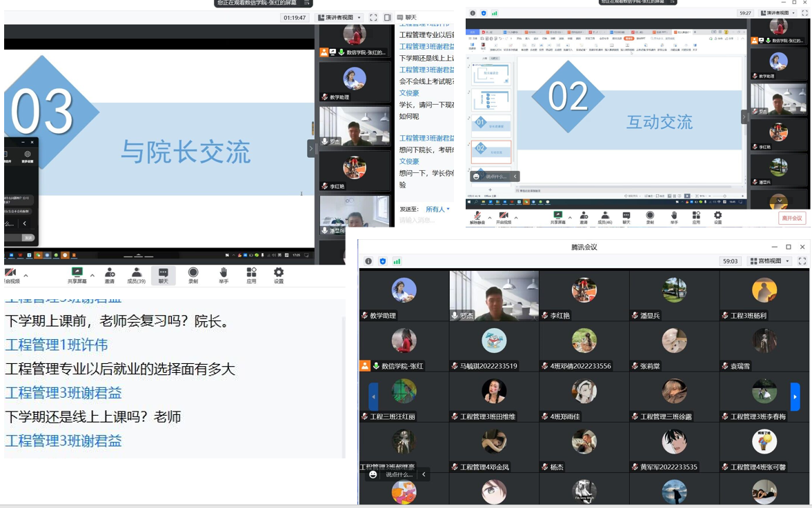The width and height of the screenshot is (812, 508).
Task: Click the 解除静音 unmute microphone button
Action: pyautogui.click(x=477, y=218)
